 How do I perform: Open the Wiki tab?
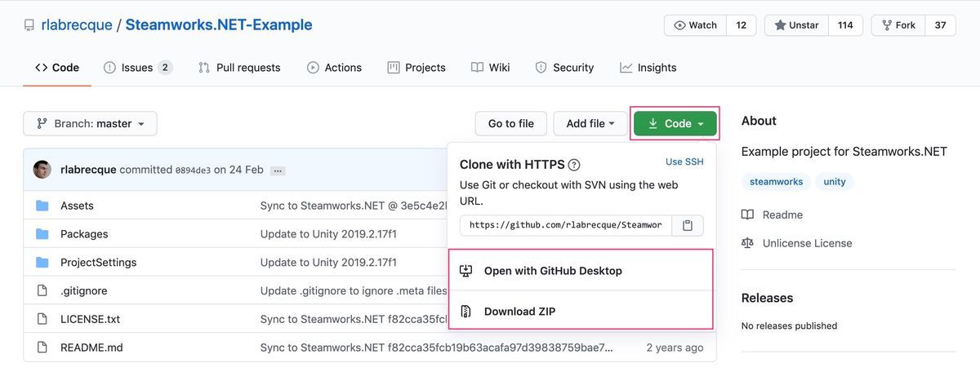point(490,68)
